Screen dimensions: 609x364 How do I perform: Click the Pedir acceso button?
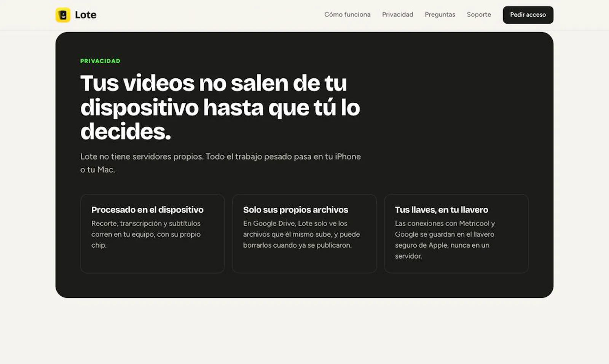click(528, 15)
